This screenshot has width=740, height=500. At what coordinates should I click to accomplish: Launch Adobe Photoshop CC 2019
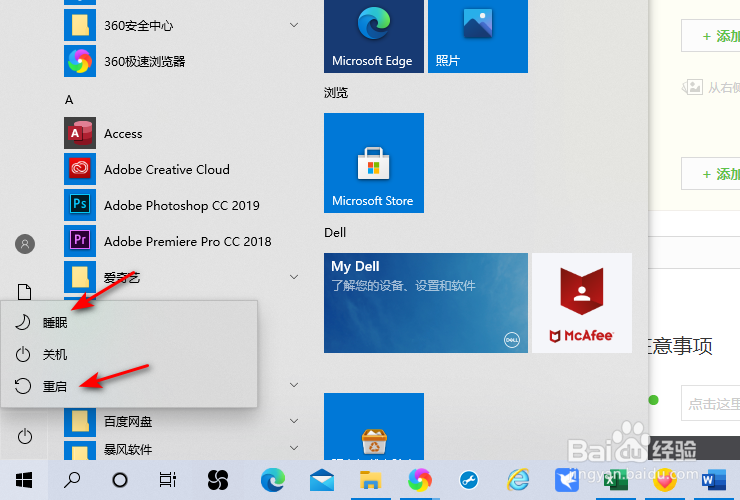pos(183,205)
